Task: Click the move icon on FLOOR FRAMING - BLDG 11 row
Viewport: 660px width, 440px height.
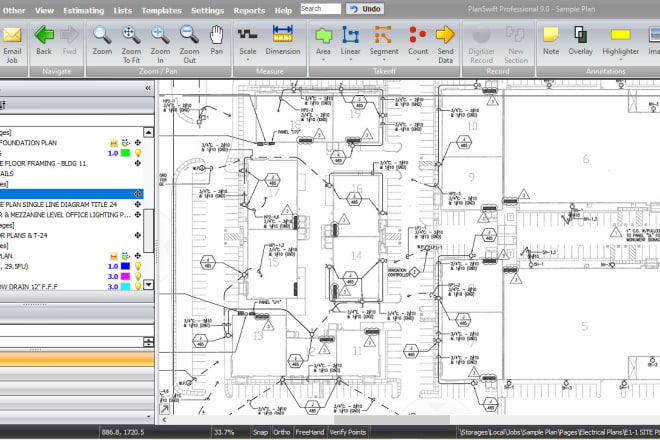Action: [x=138, y=163]
